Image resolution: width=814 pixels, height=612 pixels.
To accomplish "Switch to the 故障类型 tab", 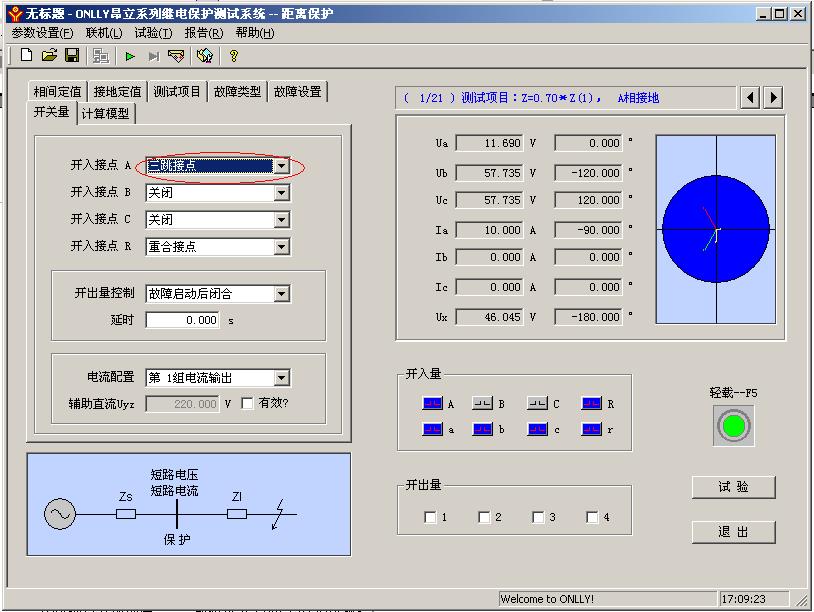I will (x=237, y=92).
